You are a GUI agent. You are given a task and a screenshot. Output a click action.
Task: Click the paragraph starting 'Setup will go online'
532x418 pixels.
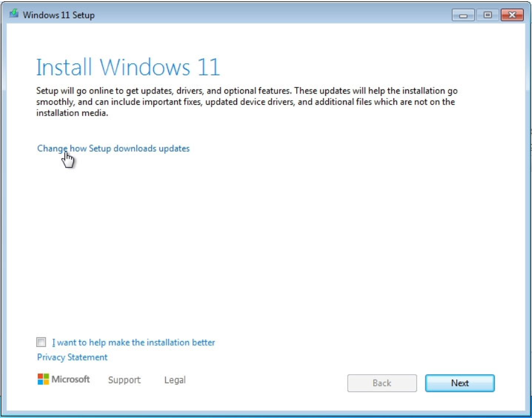click(247, 102)
